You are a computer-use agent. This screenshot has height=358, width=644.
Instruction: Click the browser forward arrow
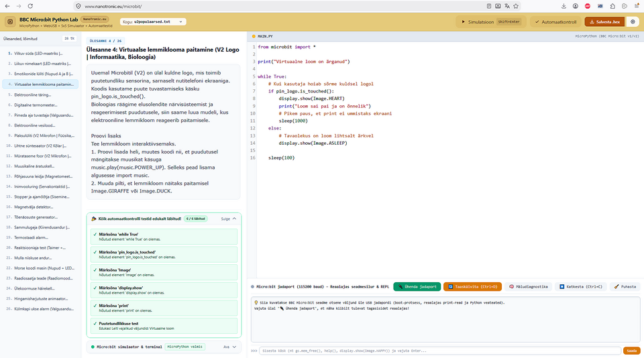19,6
